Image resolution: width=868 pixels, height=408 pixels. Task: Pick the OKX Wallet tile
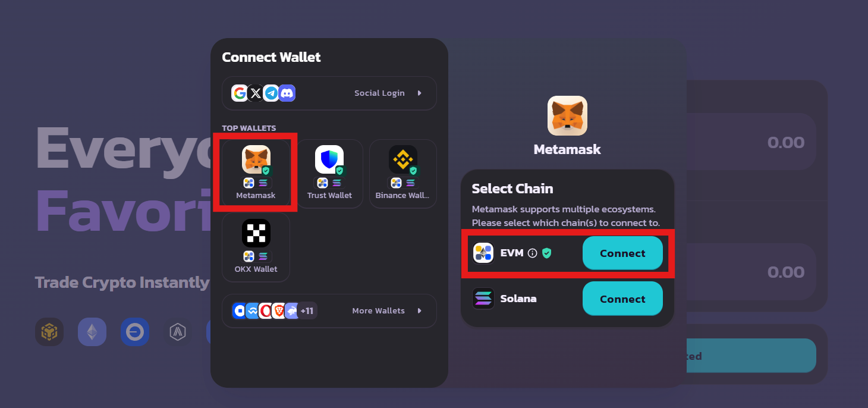pyautogui.click(x=256, y=234)
